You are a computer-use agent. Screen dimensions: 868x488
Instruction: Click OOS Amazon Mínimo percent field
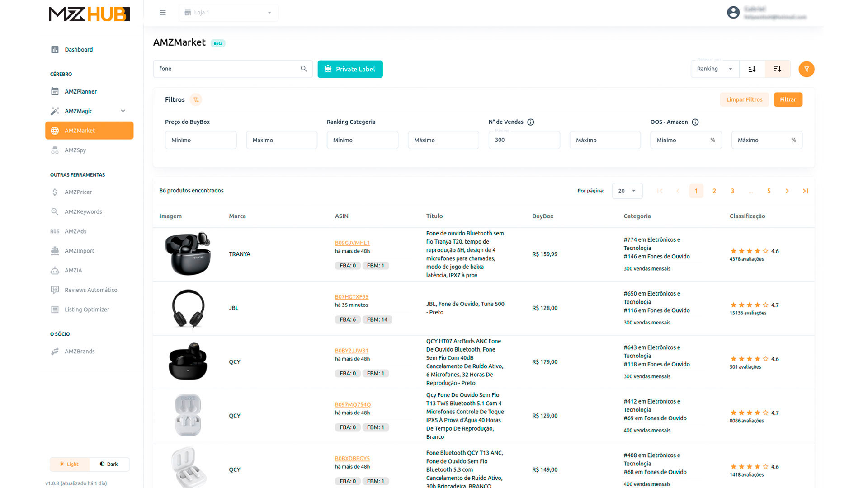686,140
